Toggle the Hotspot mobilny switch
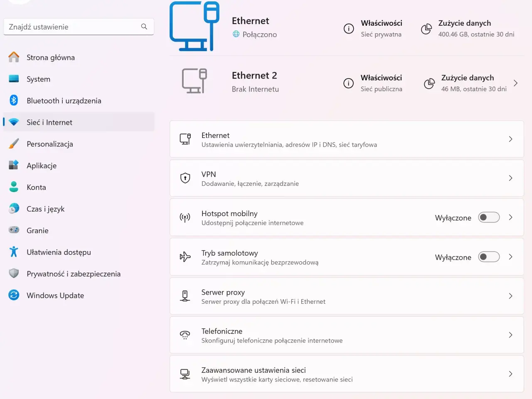 click(x=489, y=217)
